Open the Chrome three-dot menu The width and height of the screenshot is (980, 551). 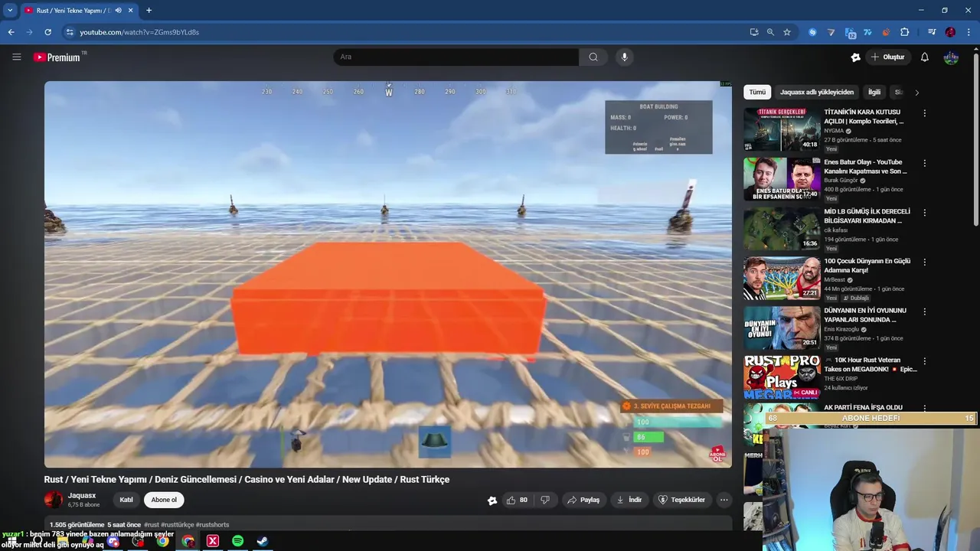(969, 32)
